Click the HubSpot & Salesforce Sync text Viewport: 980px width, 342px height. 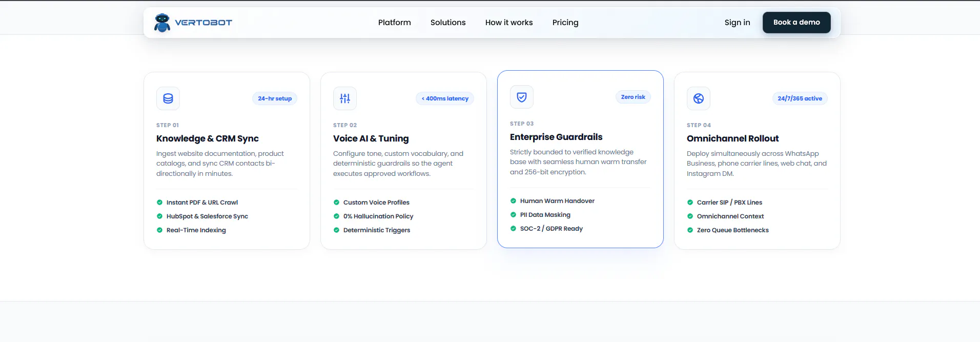207,216
